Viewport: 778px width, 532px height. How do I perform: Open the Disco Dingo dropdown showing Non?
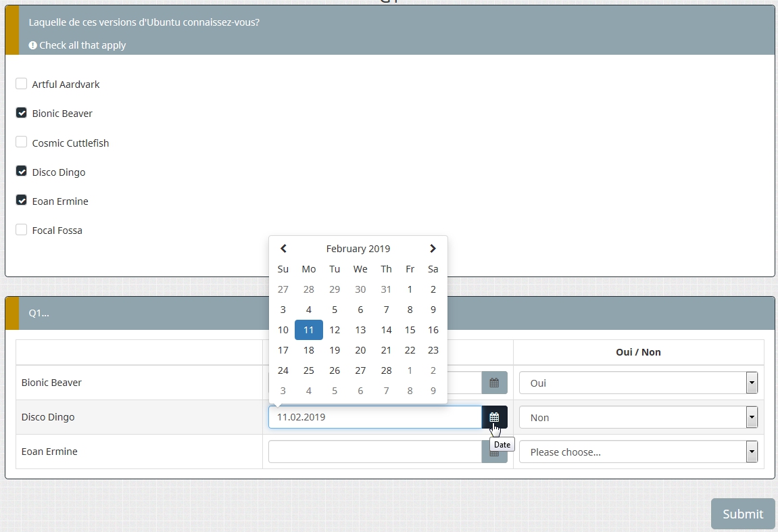pos(637,418)
